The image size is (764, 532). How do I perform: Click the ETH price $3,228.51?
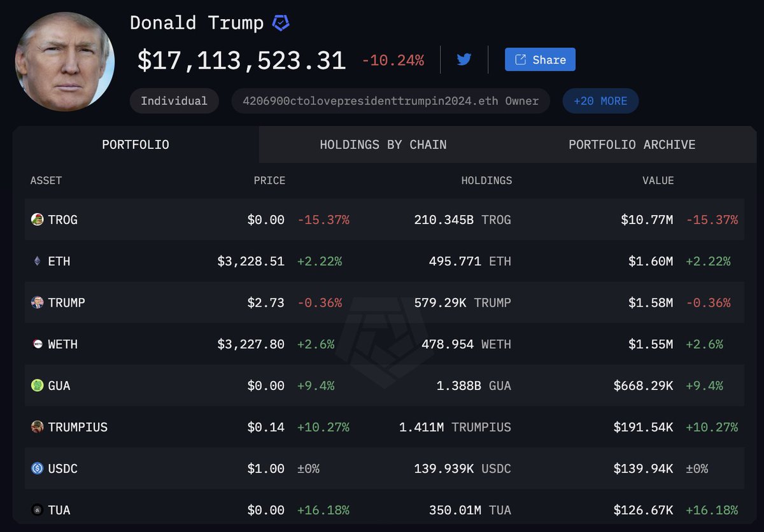coord(251,261)
